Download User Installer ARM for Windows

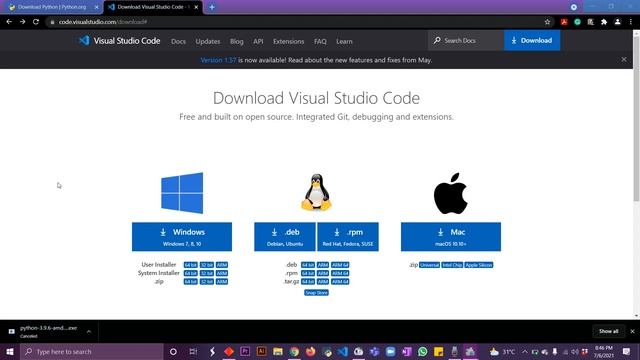[222, 265]
